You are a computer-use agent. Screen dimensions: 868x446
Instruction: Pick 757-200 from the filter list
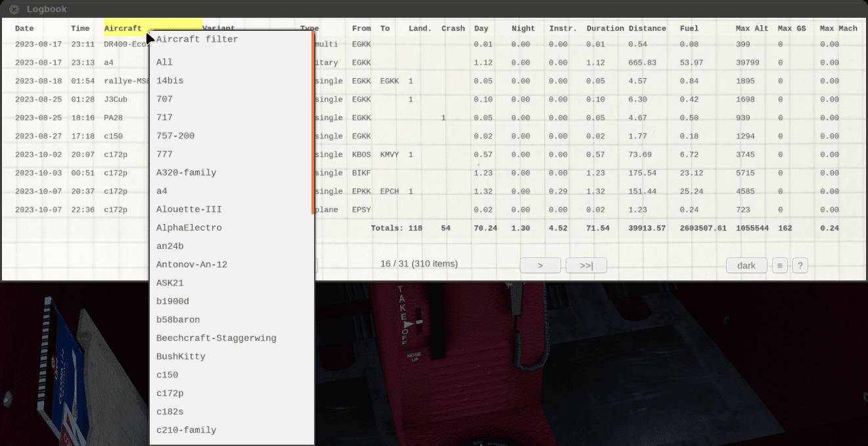(231, 135)
